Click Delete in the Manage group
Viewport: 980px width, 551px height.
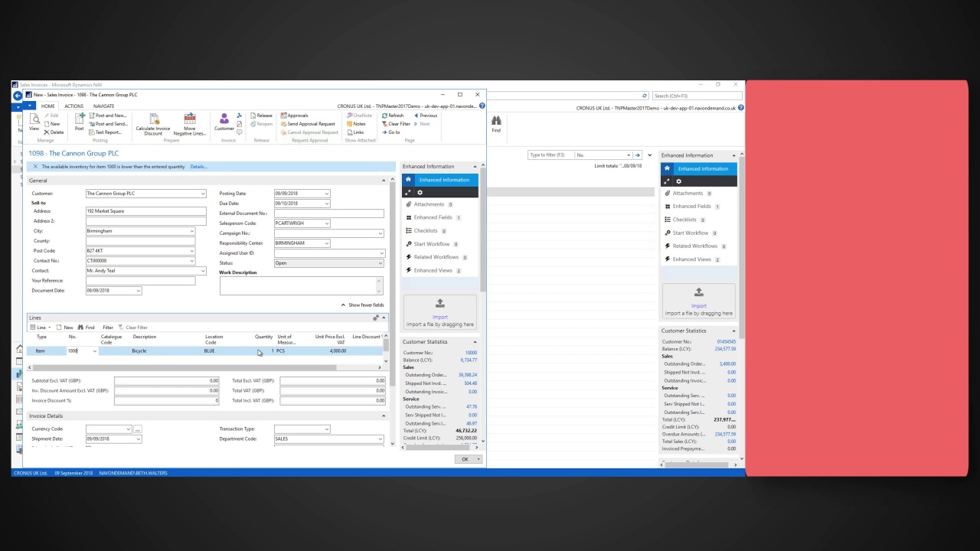click(x=54, y=132)
